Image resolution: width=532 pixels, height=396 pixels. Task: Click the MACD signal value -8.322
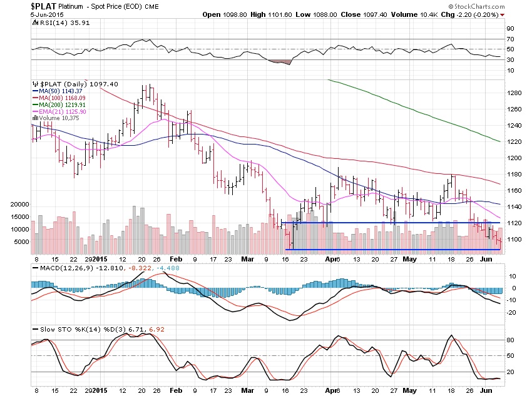tap(140, 268)
